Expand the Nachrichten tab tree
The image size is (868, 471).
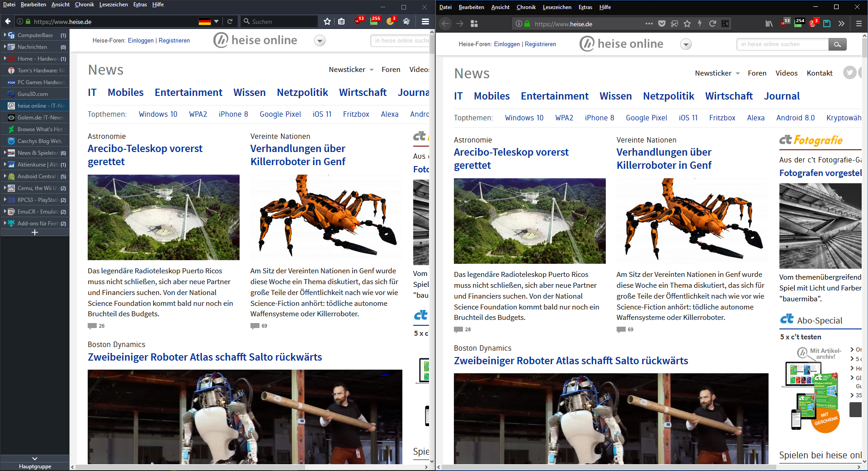click(5, 47)
